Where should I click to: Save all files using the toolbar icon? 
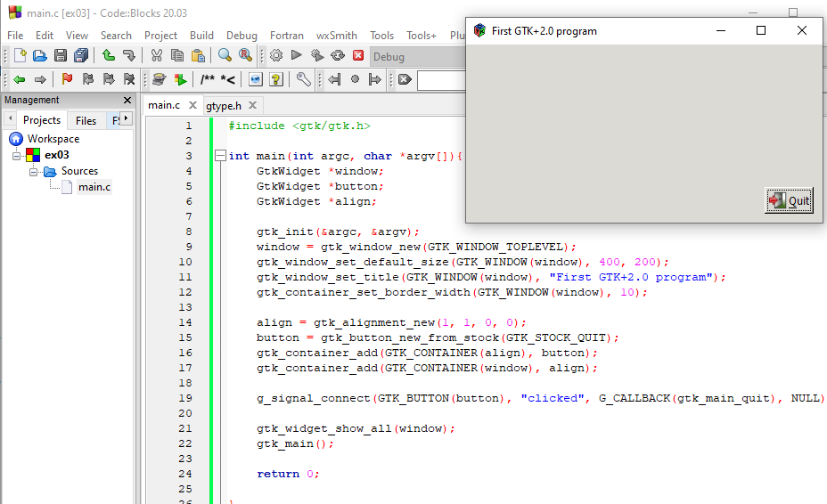tap(81, 55)
